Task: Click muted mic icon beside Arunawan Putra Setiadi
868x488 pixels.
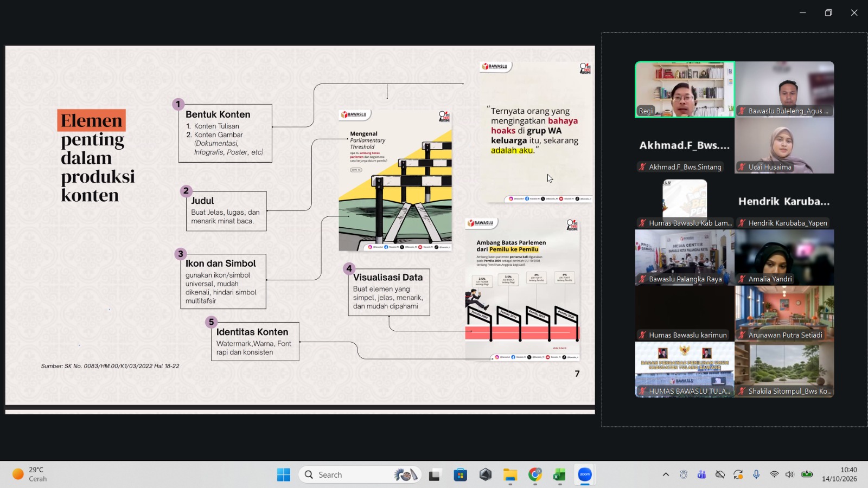Action: click(x=742, y=335)
